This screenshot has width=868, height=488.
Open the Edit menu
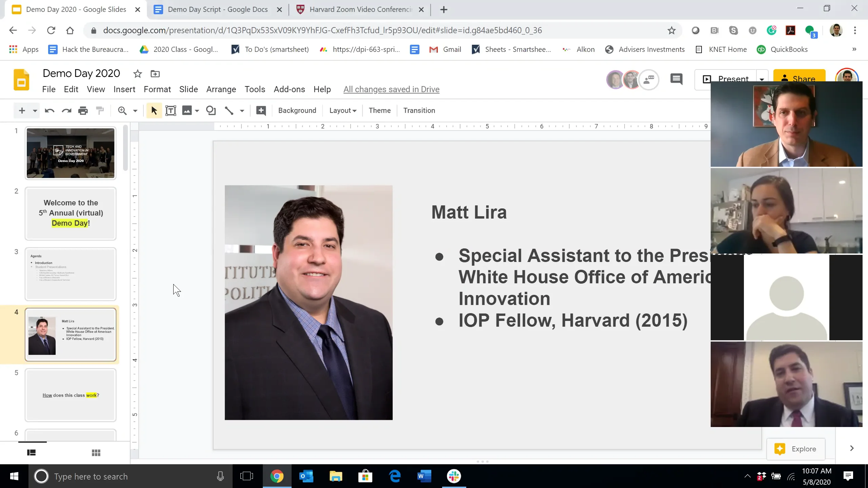tap(71, 89)
